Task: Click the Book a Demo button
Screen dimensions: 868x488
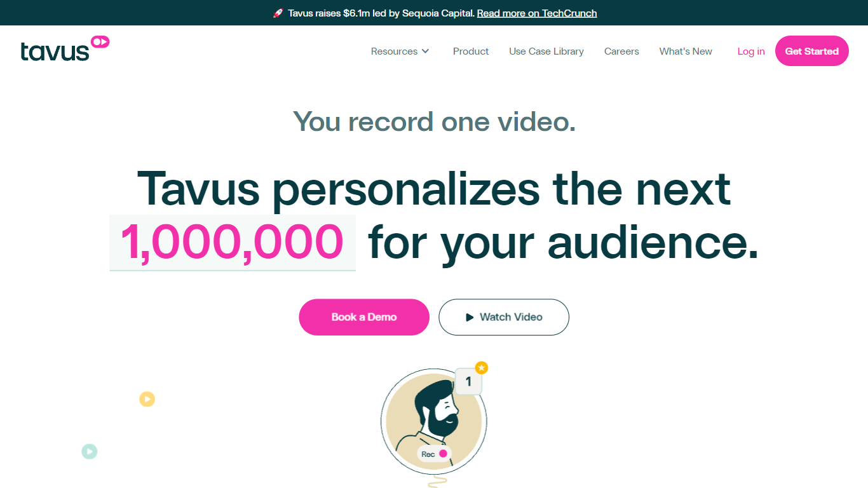Action: pos(364,317)
